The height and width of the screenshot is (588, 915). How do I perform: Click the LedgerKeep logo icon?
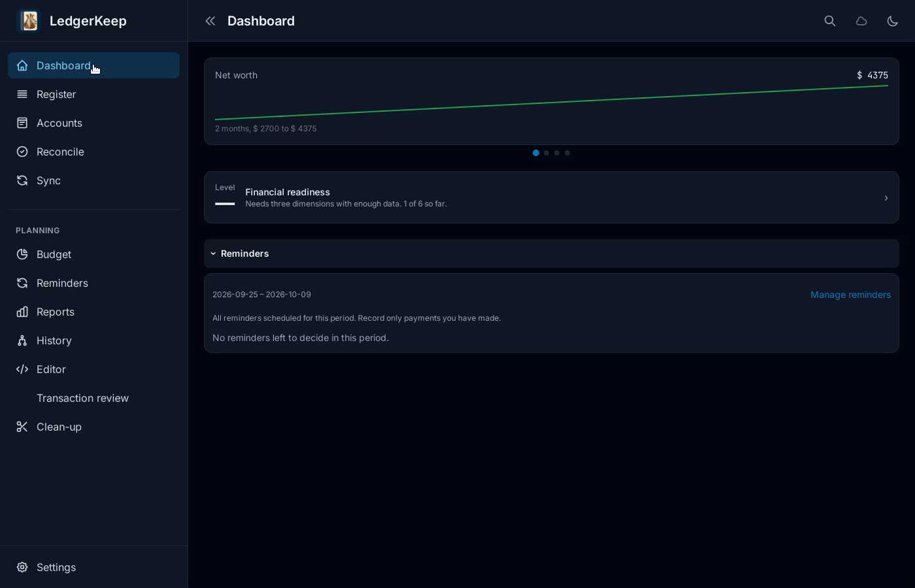29,21
